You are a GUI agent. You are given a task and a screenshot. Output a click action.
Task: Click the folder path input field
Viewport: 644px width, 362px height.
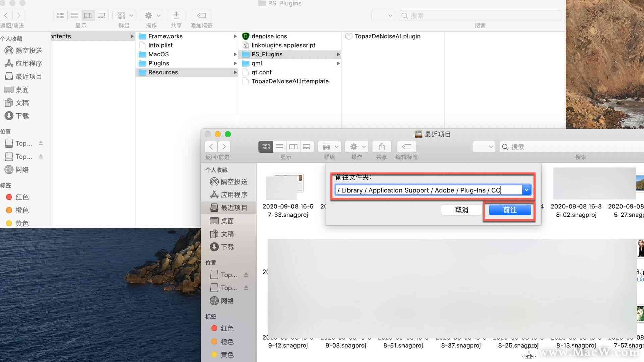tap(429, 190)
